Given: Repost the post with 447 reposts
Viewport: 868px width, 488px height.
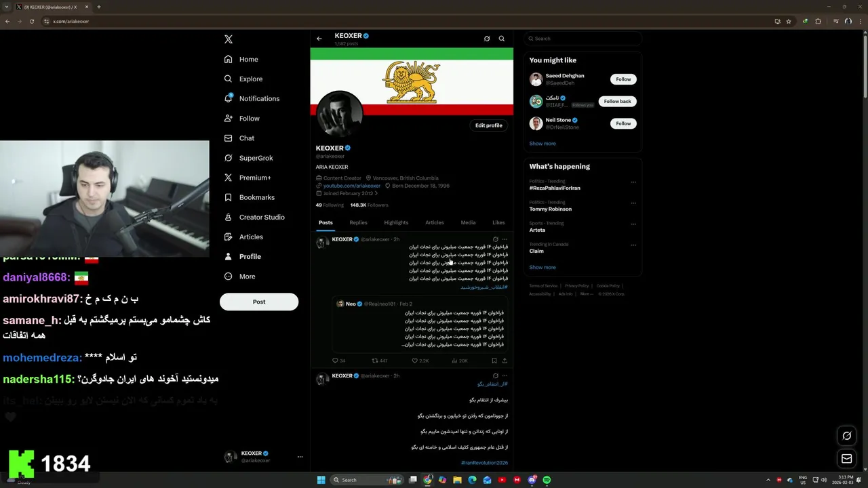Looking at the screenshot, I should [x=380, y=361].
